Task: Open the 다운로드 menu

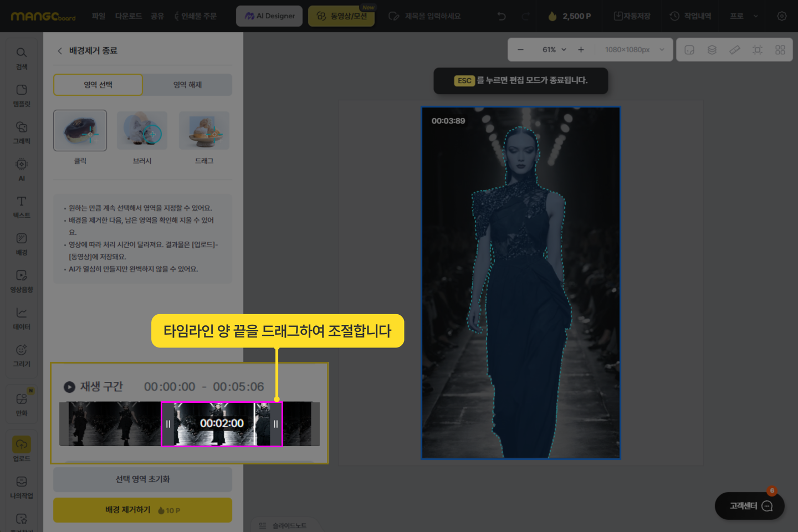Action: 129,16
